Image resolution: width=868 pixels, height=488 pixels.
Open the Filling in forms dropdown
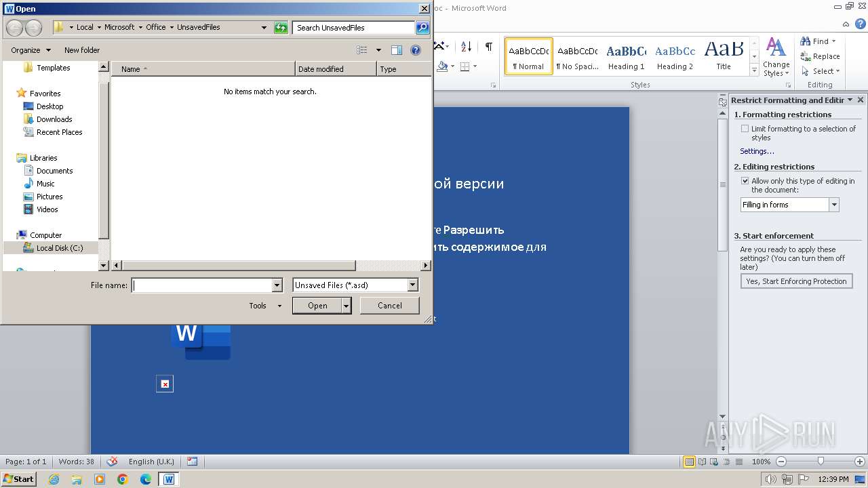[x=834, y=205]
